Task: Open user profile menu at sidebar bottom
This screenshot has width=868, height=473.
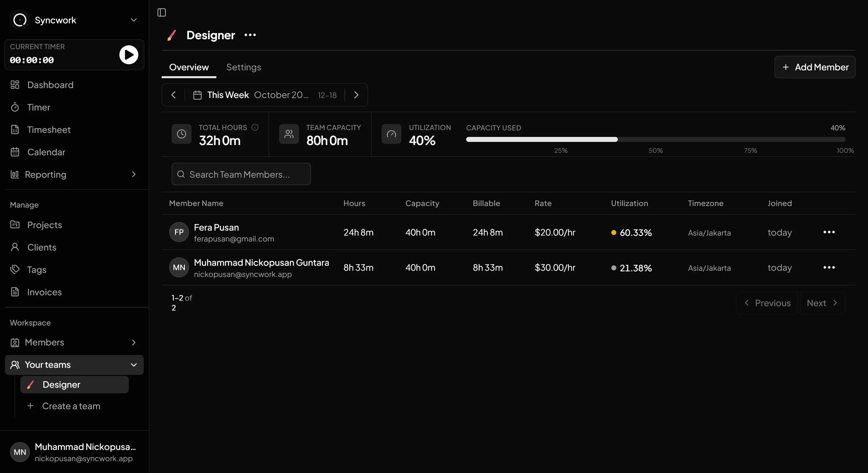Action: pyautogui.click(x=75, y=452)
